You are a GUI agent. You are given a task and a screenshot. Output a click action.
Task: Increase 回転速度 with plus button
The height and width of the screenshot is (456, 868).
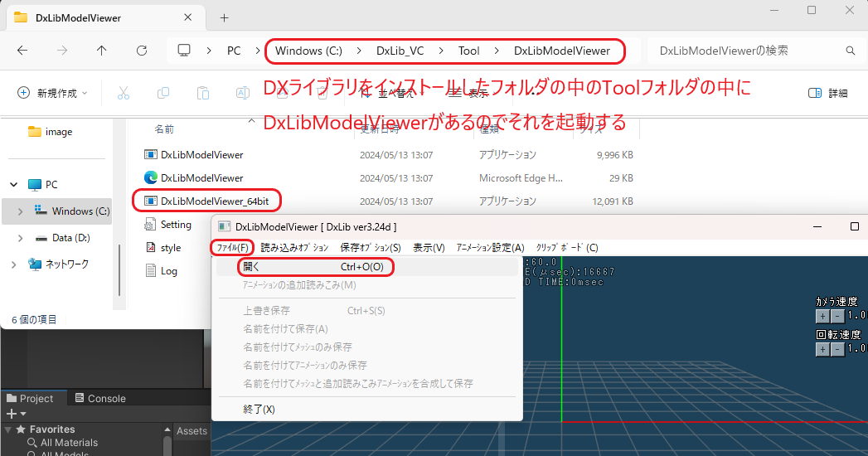click(x=822, y=349)
